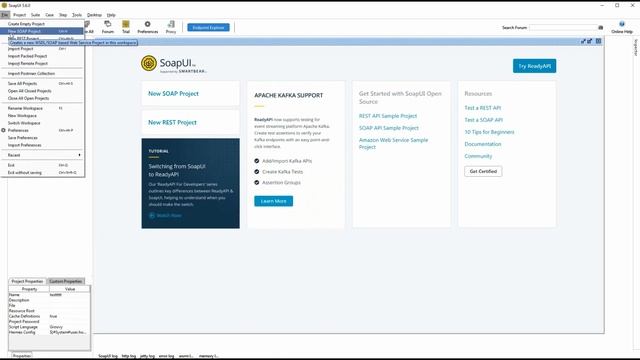640x360 pixels.
Task: Click the Script Language property row
Action: (x=49, y=327)
